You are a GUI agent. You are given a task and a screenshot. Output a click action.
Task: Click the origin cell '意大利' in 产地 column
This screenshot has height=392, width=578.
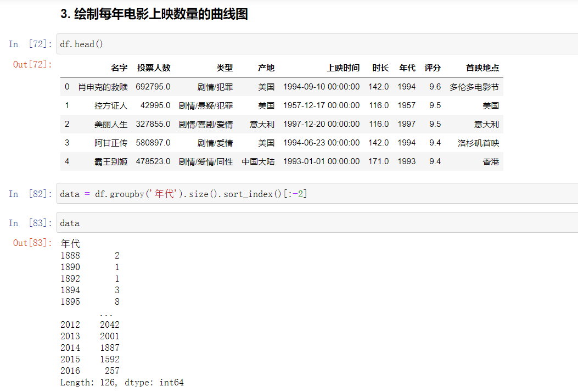pos(262,124)
